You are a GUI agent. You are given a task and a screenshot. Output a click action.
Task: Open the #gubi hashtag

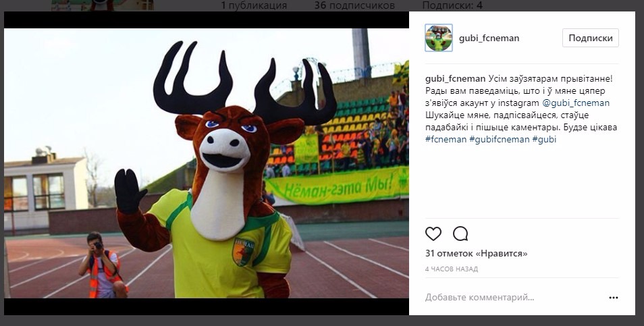pyautogui.click(x=544, y=139)
